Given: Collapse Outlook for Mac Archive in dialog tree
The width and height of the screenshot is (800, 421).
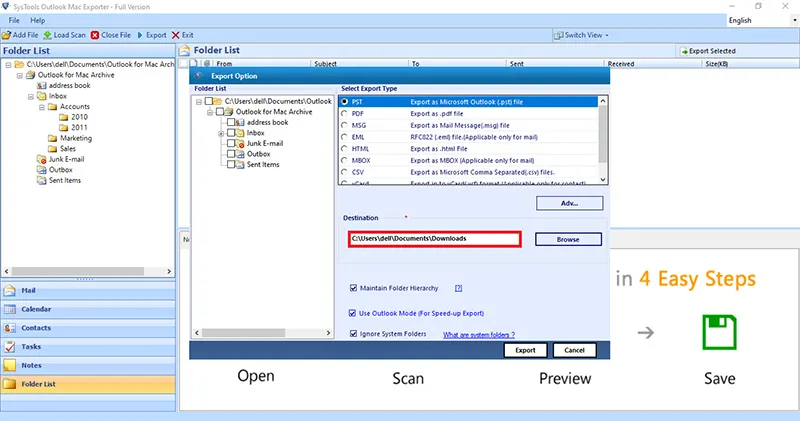Looking at the screenshot, I should pos(210,112).
